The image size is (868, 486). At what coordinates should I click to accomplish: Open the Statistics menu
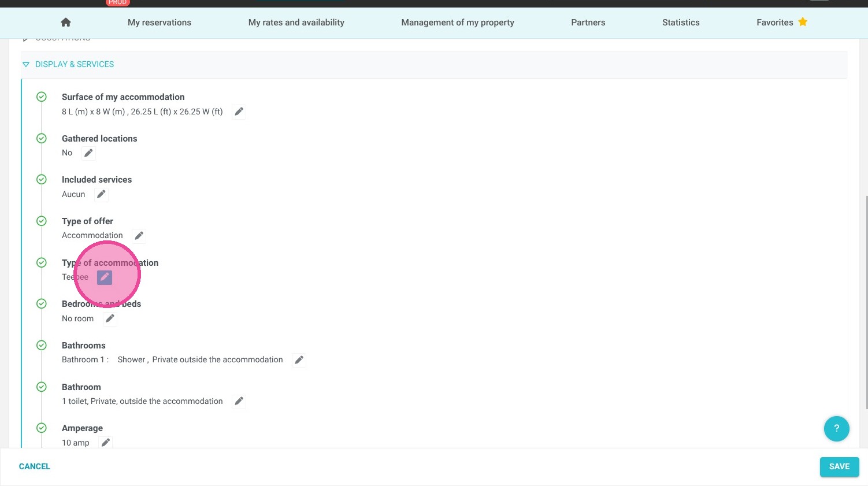tap(681, 23)
